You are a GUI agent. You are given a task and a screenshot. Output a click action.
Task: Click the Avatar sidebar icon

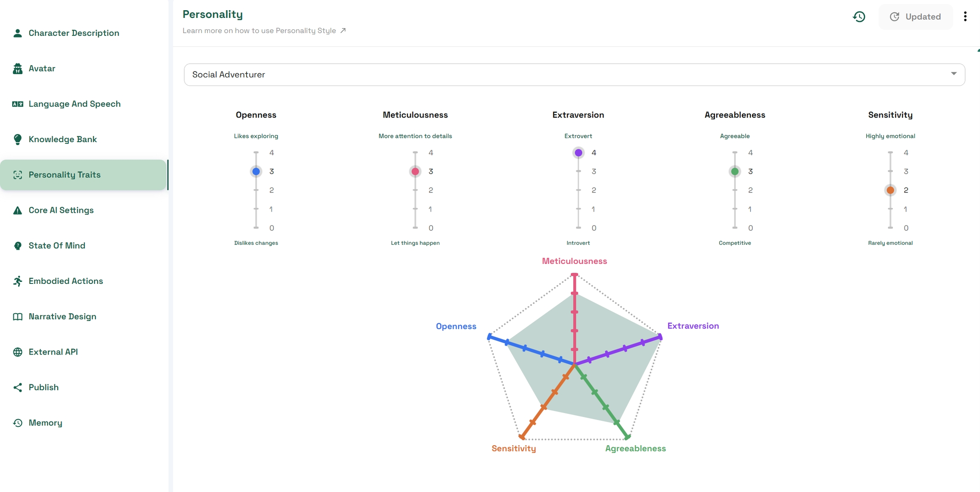coord(17,69)
